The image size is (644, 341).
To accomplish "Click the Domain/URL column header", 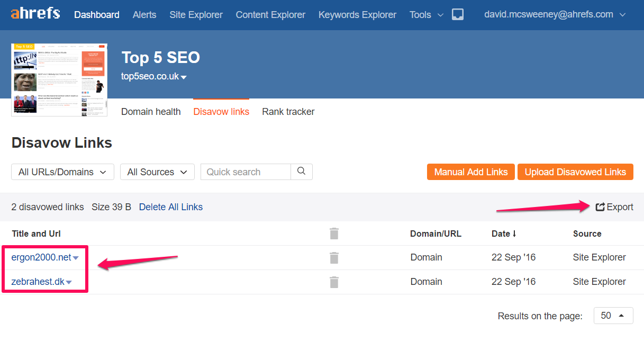I will (x=436, y=234).
